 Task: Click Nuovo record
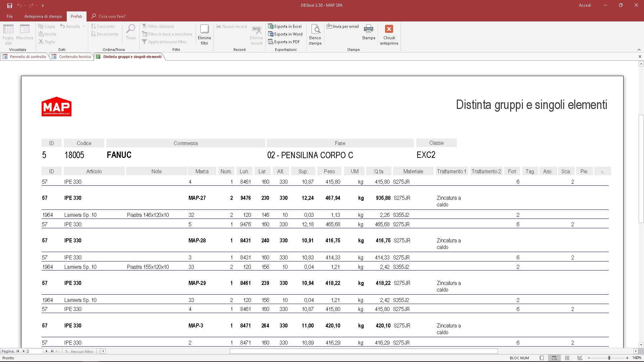click(231, 26)
